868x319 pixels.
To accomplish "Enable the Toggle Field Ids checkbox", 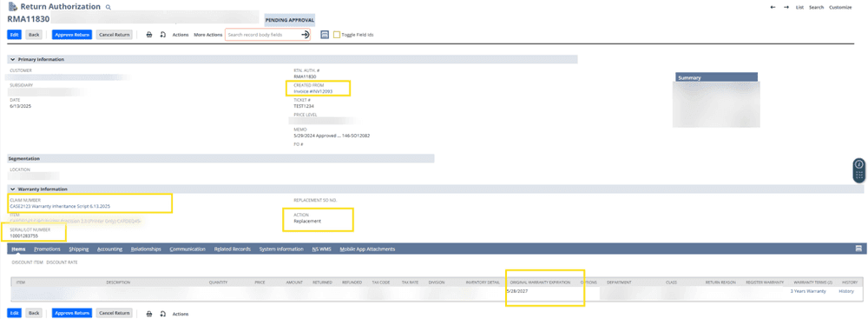I will pyautogui.click(x=337, y=35).
